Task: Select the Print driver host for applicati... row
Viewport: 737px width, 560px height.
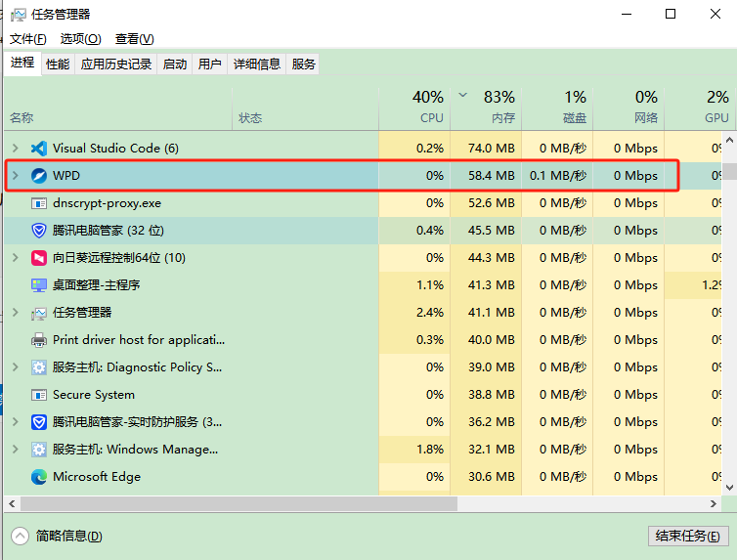Action: point(363,340)
